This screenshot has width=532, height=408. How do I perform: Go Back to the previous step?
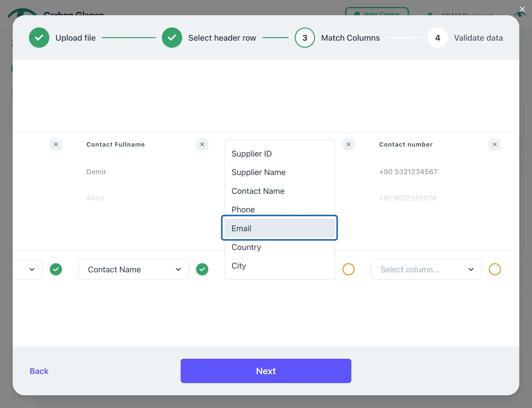click(39, 371)
